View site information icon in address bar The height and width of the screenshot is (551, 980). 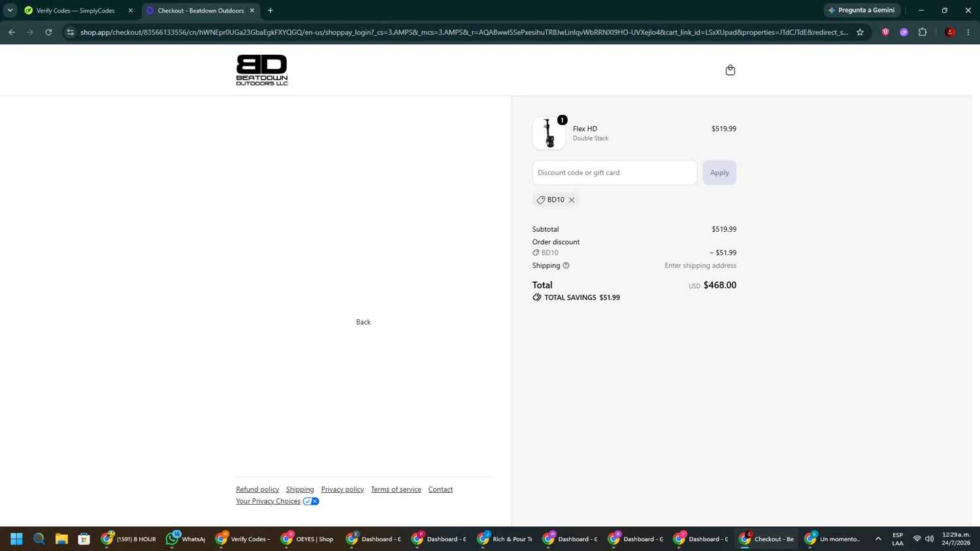71,32
